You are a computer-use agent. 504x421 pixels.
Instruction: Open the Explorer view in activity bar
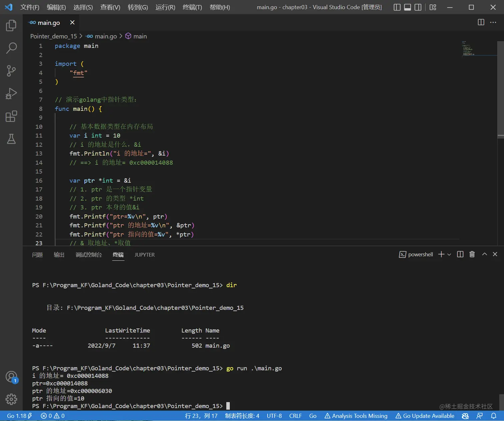pyautogui.click(x=11, y=26)
